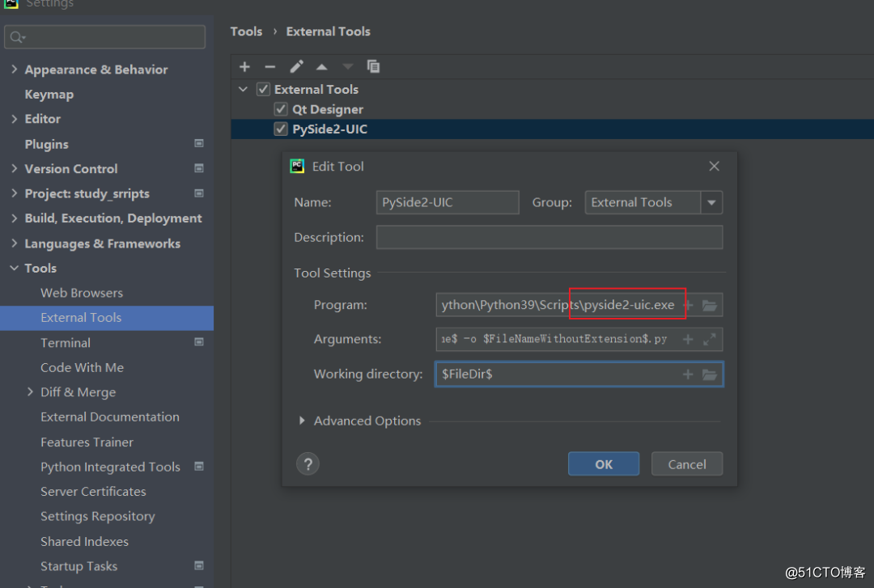Insert macro into Program field plus icon
Viewport: 874px width, 588px height.
(689, 305)
